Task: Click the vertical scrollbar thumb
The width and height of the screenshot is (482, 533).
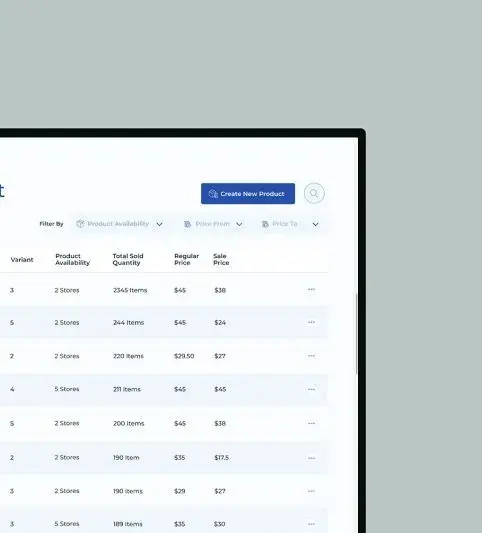Action: point(357,333)
